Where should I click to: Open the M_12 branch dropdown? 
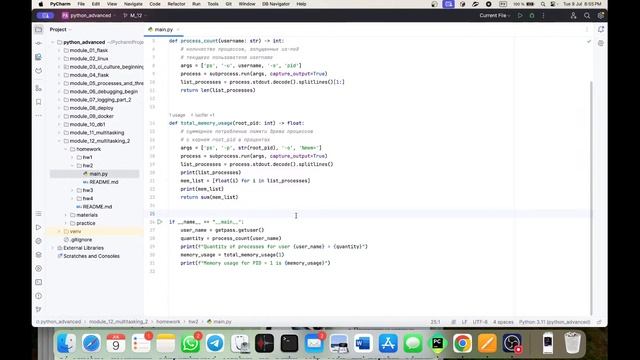135,16
